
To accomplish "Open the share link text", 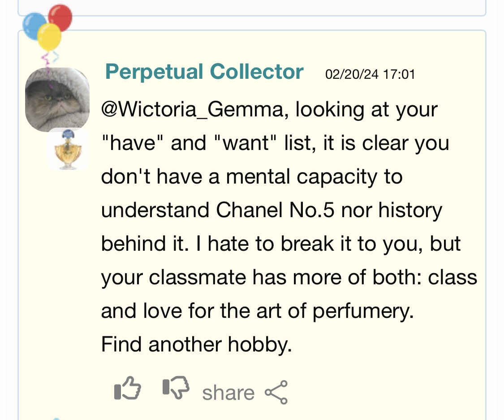I will click(x=228, y=393).
